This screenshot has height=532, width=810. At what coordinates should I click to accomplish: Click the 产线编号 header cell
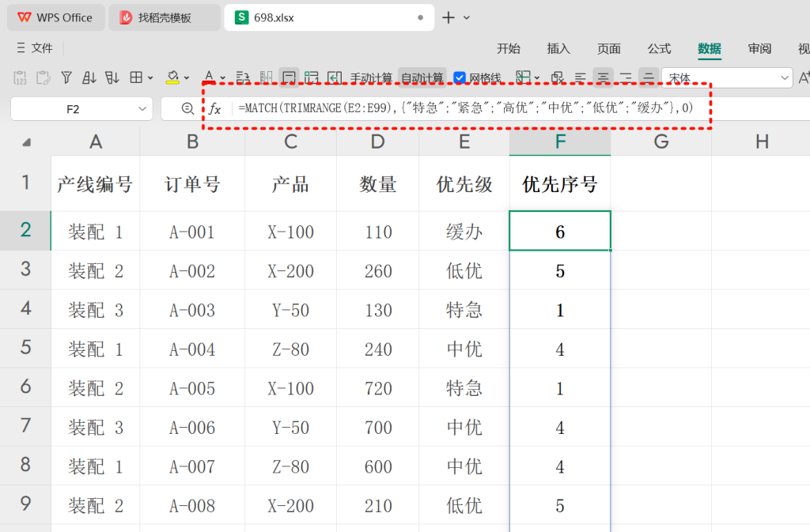(x=96, y=183)
